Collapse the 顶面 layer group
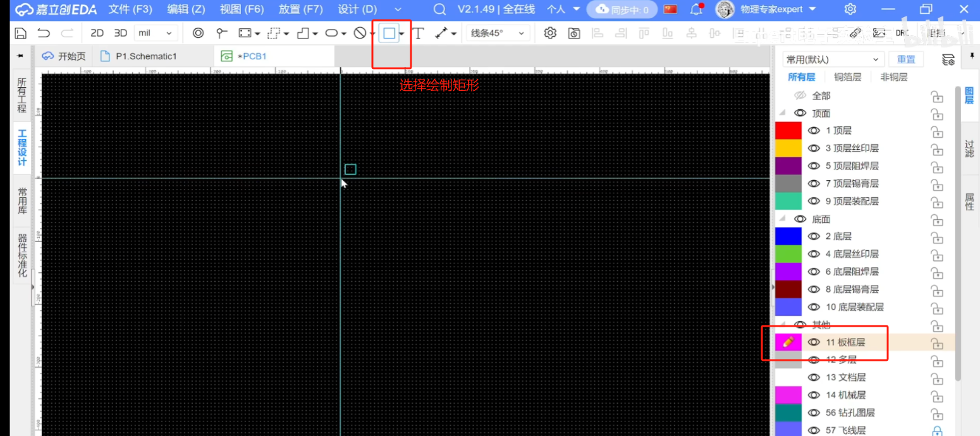 coord(783,113)
